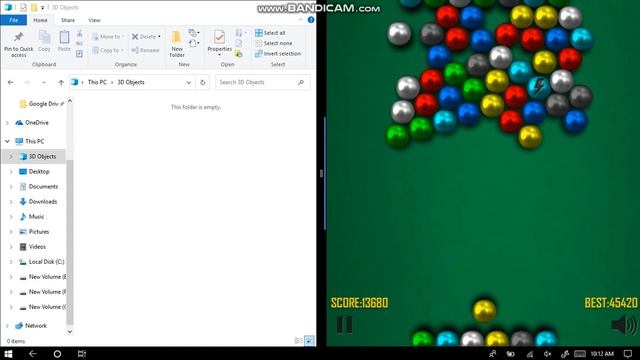Viewport: 640px width, 360px height.
Task: Expand the Documents tree node
Action: point(11,187)
